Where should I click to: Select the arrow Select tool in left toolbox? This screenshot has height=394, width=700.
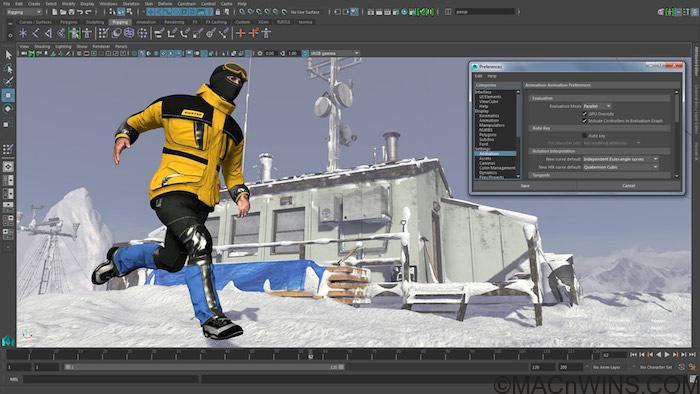[8, 55]
